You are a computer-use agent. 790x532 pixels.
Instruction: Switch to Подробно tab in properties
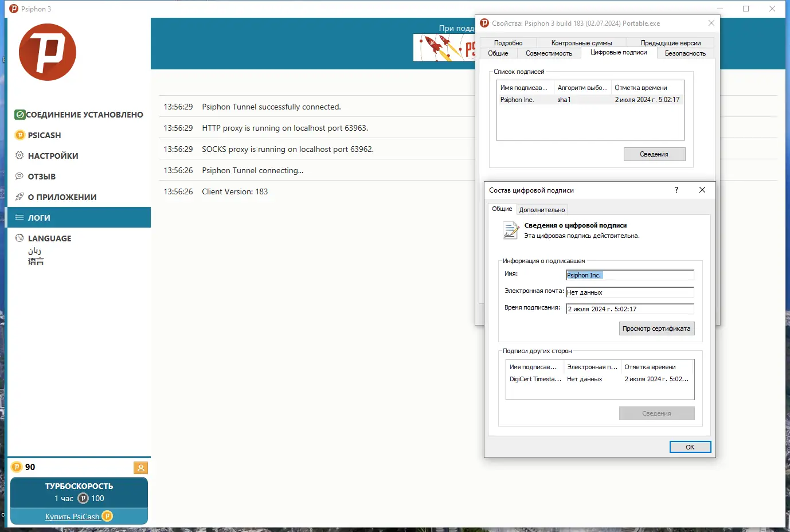coord(508,43)
